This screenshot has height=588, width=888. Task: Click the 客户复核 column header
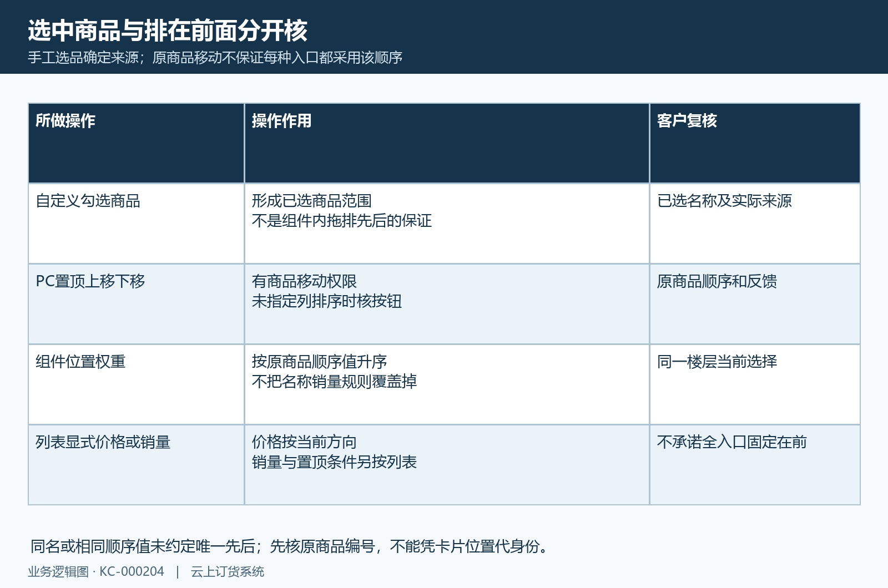pyautogui.click(x=755, y=143)
